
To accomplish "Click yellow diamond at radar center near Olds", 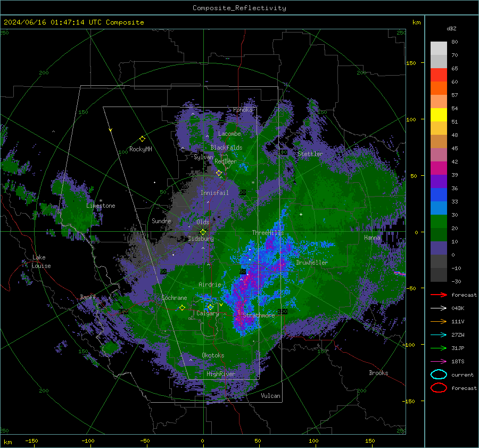I will pyautogui.click(x=203, y=232).
